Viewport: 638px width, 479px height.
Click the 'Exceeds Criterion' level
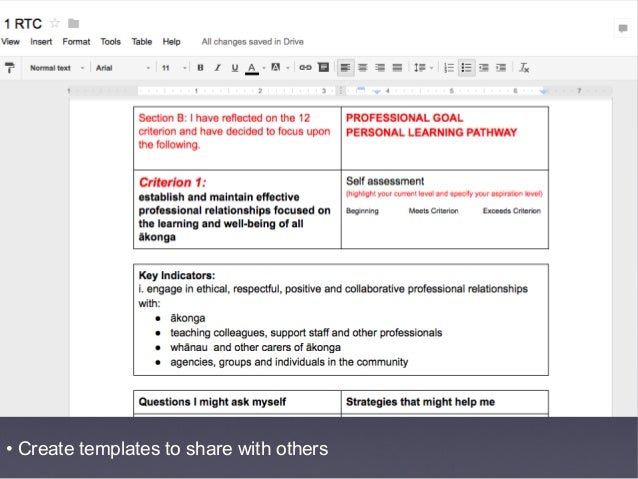coord(511,211)
